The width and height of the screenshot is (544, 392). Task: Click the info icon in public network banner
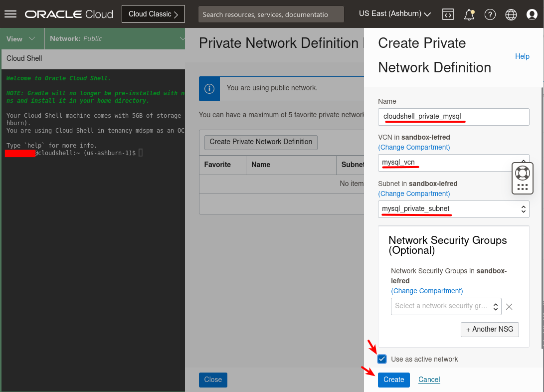209,88
